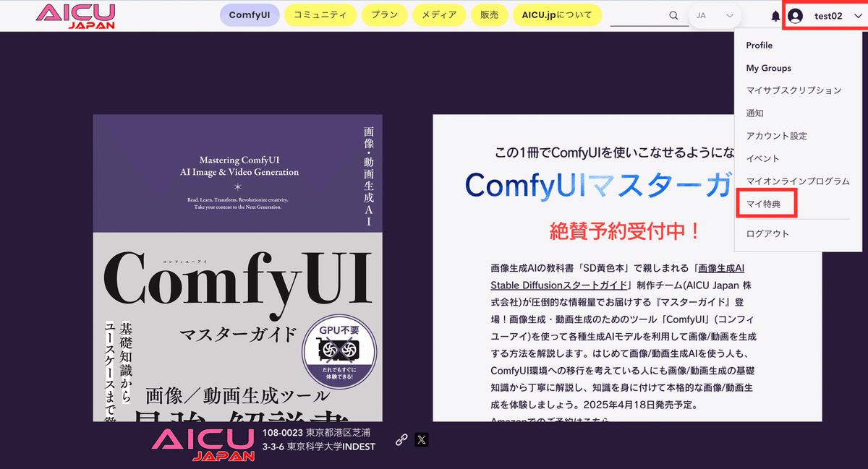Expand the JA language dropdown
Viewport: 868px width, 469px height.
point(715,15)
